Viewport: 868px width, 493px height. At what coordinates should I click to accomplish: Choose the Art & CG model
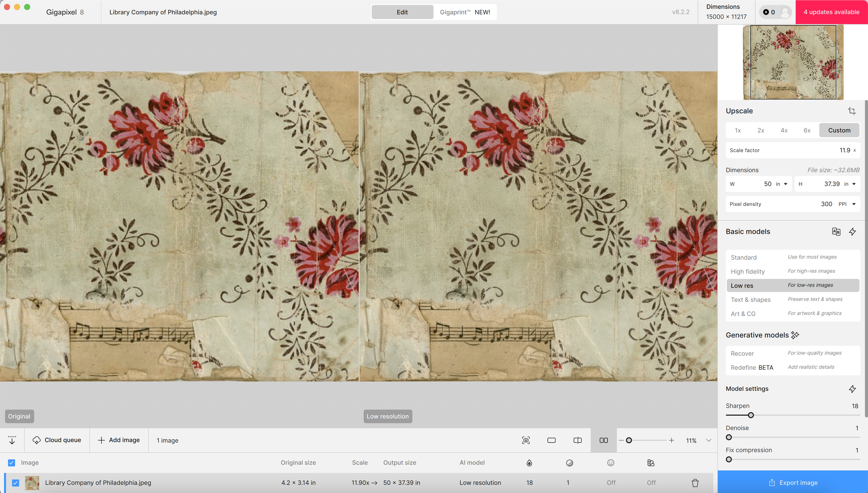tap(793, 314)
